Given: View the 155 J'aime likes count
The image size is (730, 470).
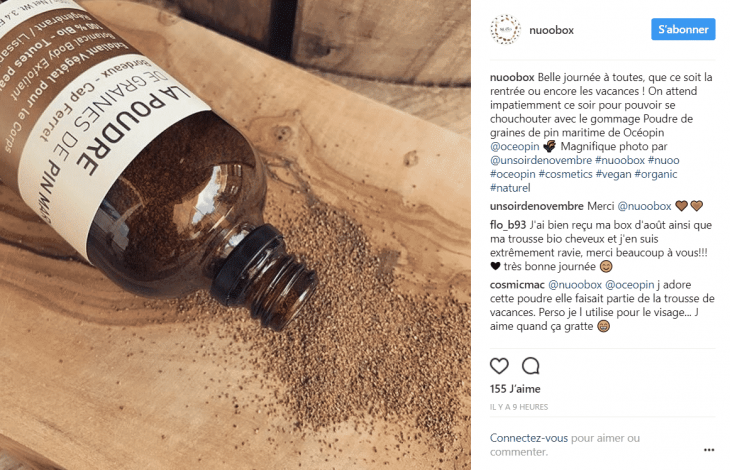Looking at the screenshot, I should (515, 389).
